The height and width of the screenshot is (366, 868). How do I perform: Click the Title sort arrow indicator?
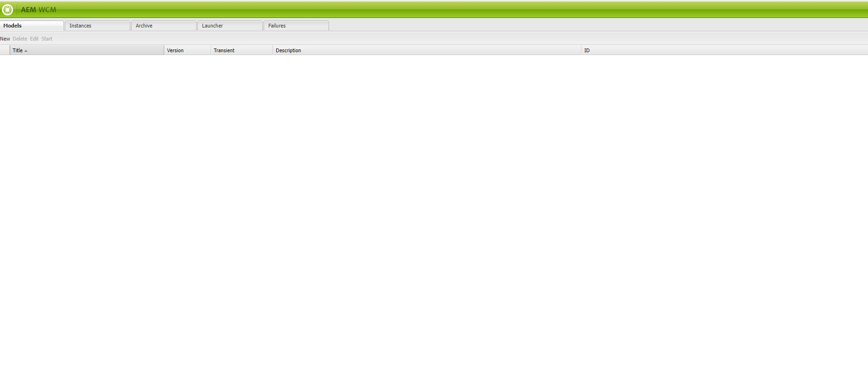26,51
